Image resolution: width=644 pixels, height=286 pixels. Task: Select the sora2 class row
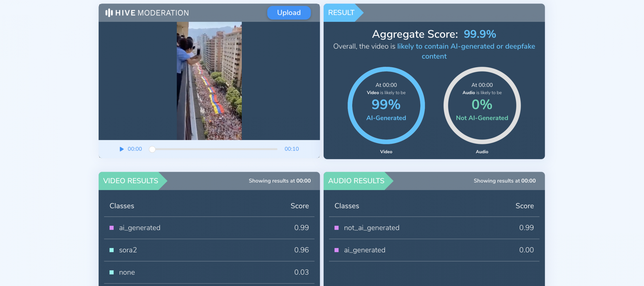(209, 250)
